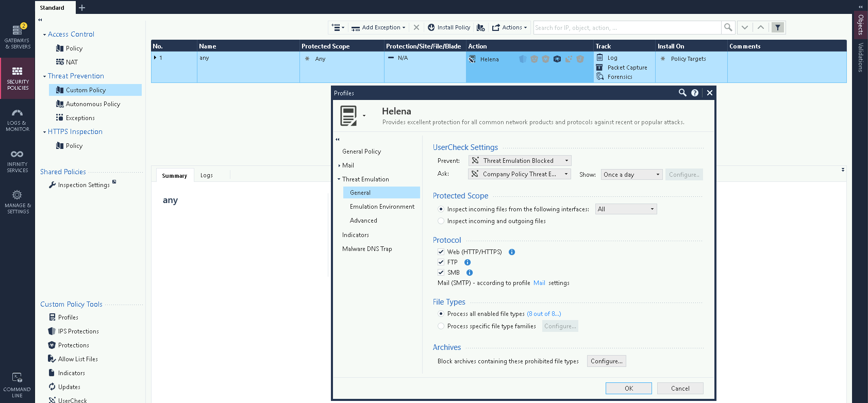
Task: Click the Install Policy button
Action: [449, 27]
